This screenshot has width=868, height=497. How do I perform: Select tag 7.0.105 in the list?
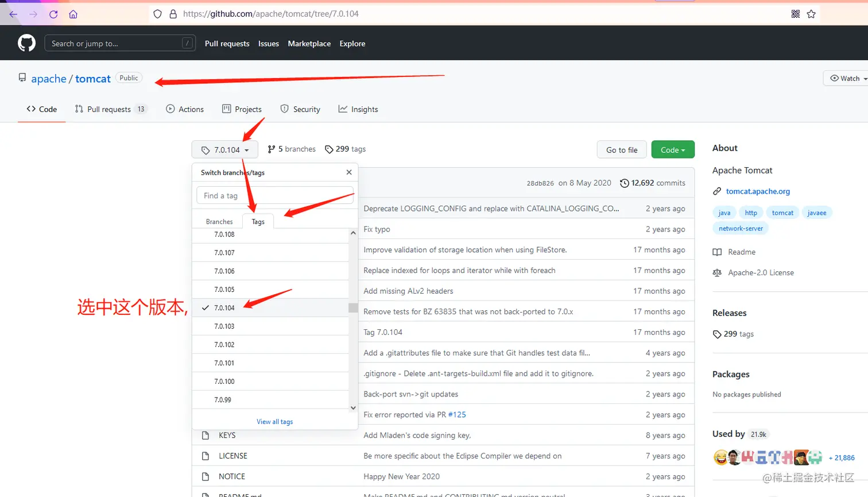270,290
